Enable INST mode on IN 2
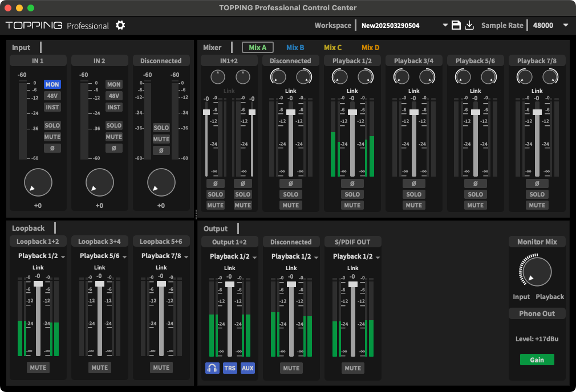Image resolution: width=576 pixels, height=392 pixels. [x=114, y=107]
